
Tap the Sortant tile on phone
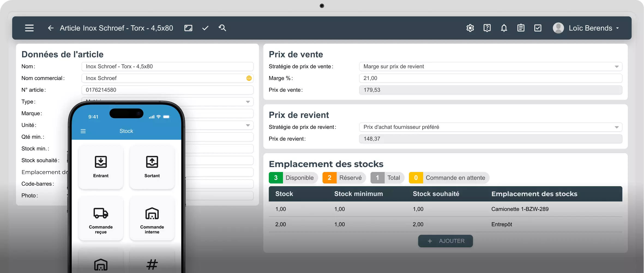[x=152, y=167]
